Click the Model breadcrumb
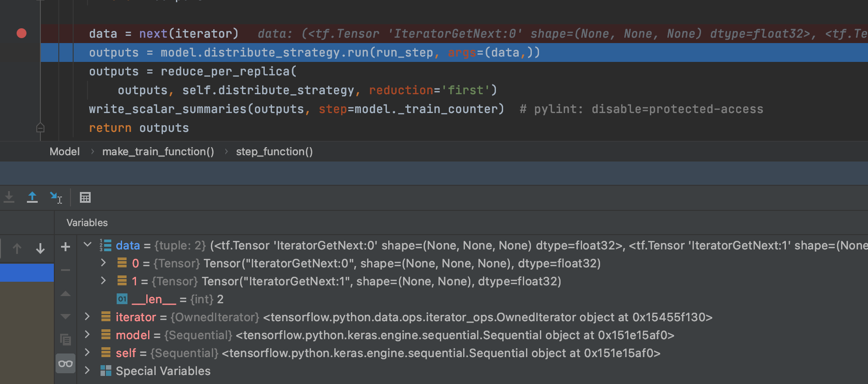Viewport: 868px width, 384px height. (x=65, y=152)
